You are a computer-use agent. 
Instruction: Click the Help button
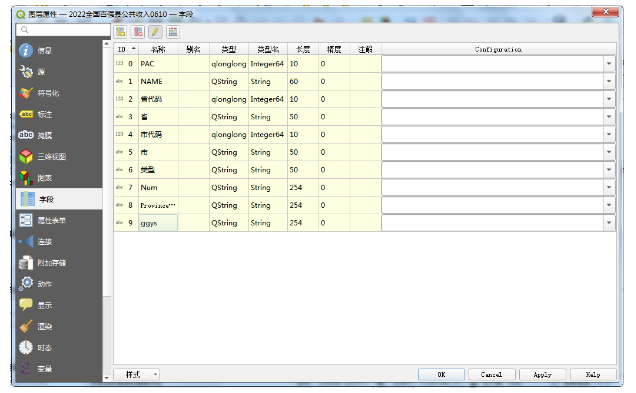[x=593, y=374]
